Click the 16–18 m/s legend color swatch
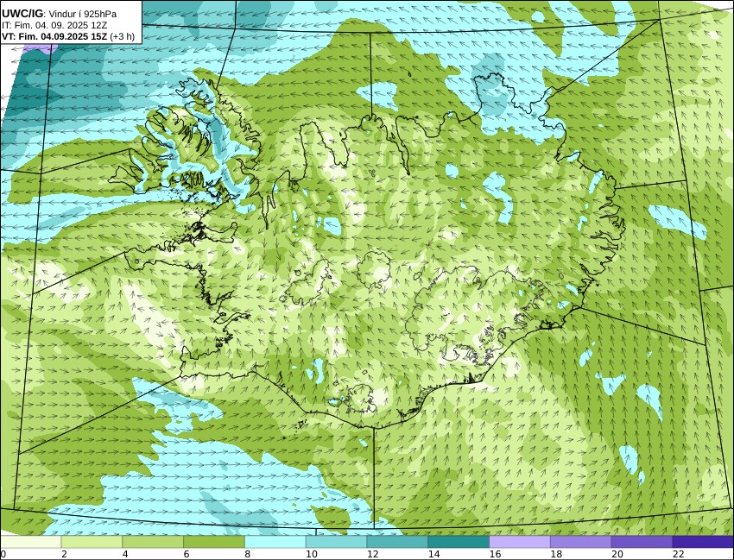 [520, 542]
